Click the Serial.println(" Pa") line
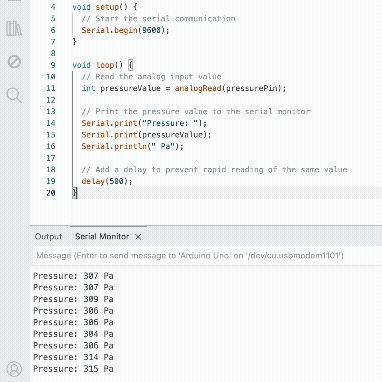Screen dimensions: 382x382 [x=132, y=146]
